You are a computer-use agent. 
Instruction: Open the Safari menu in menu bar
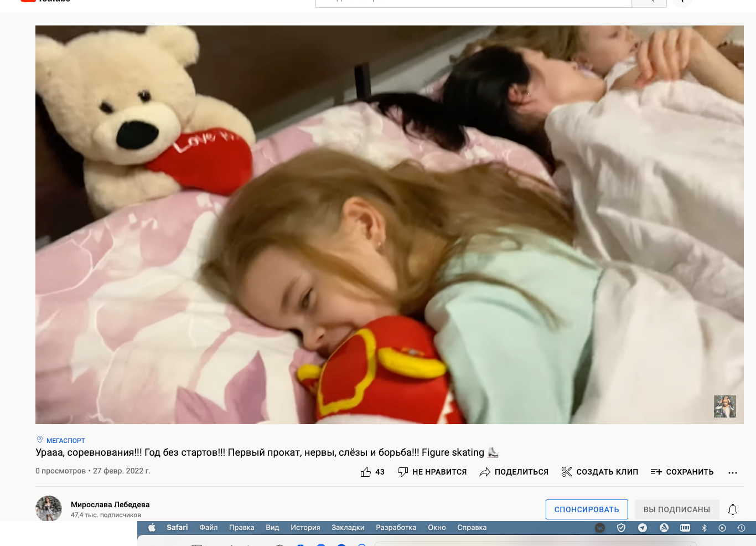[177, 528]
